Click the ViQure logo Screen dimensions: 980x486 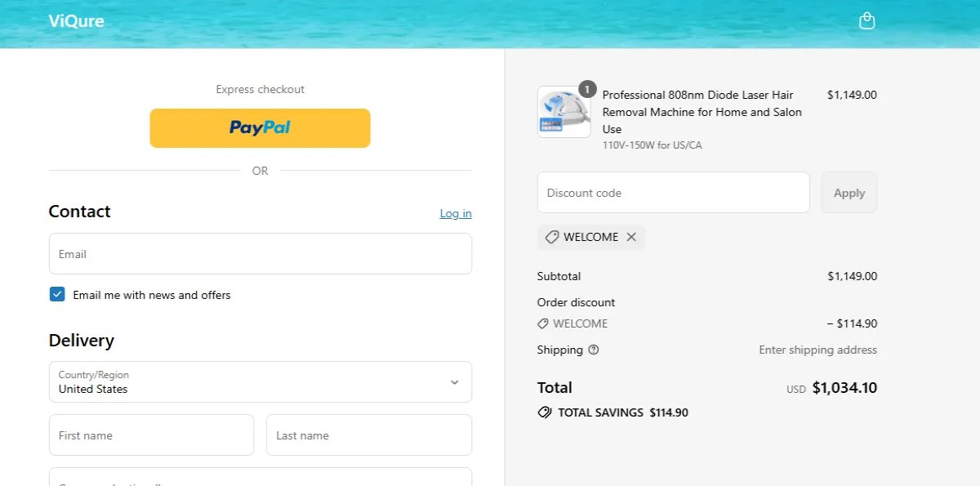click(x=76, y=21)
